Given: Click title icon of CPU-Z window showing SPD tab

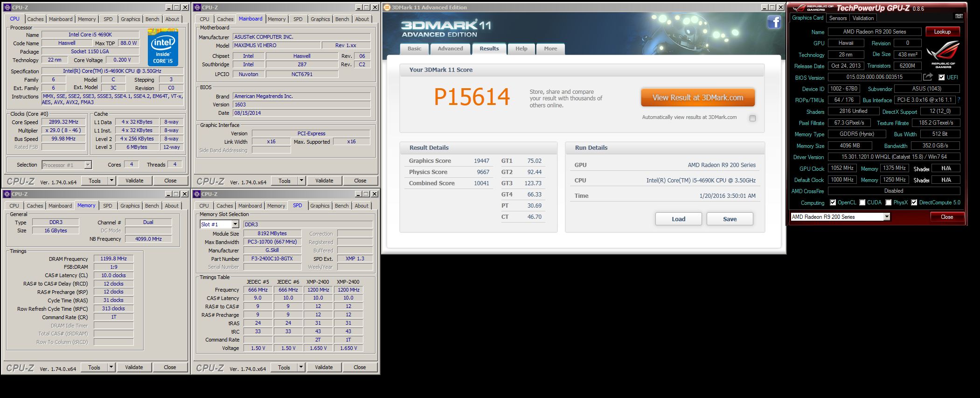Looking at the screenshot, I should (x=197, y=194).
